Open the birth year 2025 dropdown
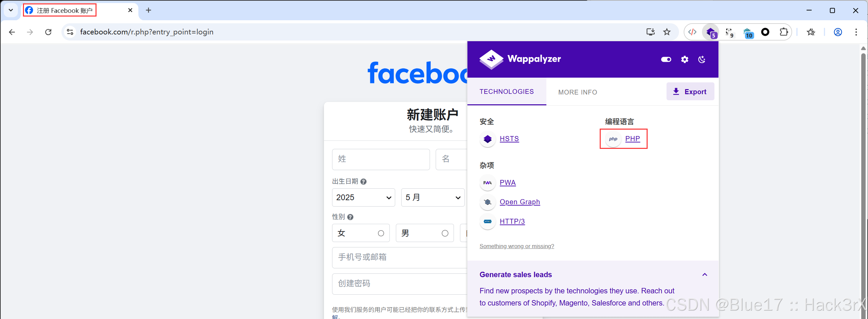Image resolution: width=868 pixels, height=319 pixels. click(363, 197)
